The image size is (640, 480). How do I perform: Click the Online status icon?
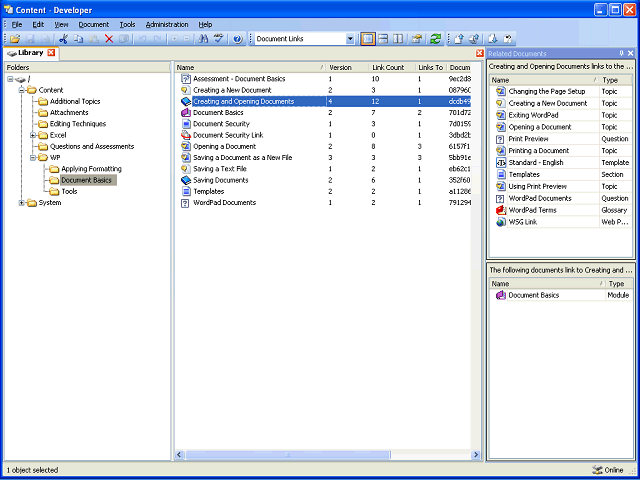pyautogui.click(x=598, y=470)
